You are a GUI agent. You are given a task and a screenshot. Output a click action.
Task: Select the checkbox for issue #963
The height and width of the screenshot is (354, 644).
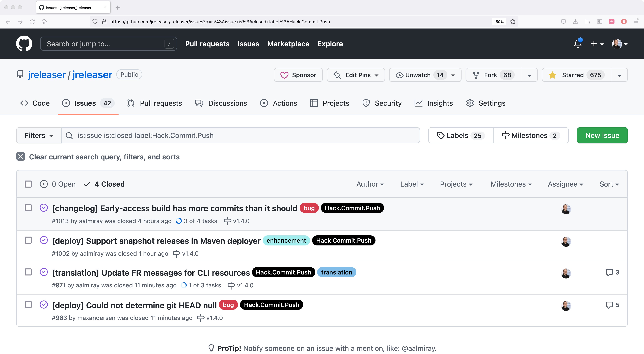(x=28, y=305)
